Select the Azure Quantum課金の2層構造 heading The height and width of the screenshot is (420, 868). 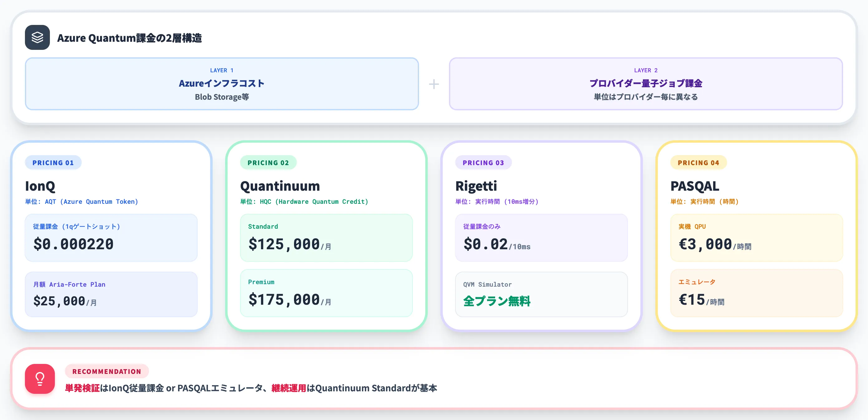(129, 38)
